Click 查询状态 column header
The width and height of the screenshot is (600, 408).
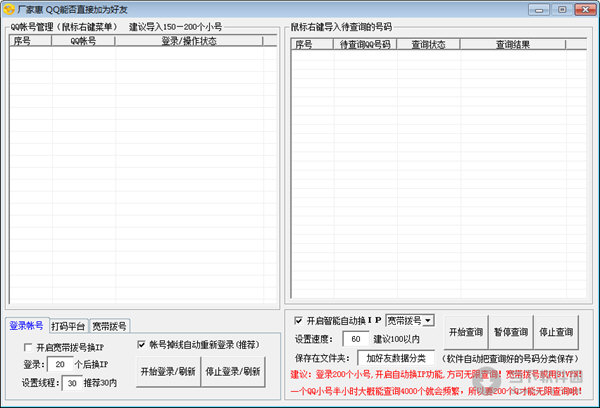click(428, 44)
